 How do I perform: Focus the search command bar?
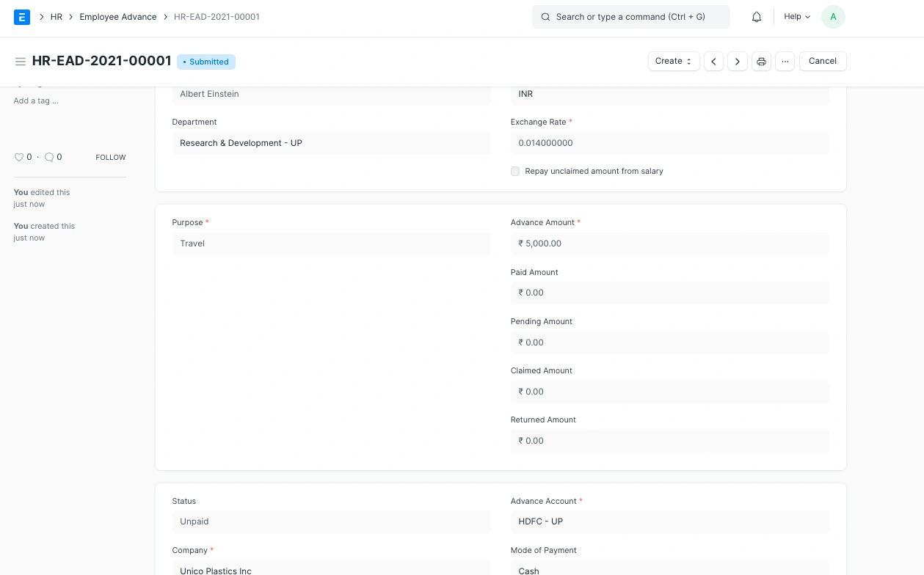tap(630, 17)
